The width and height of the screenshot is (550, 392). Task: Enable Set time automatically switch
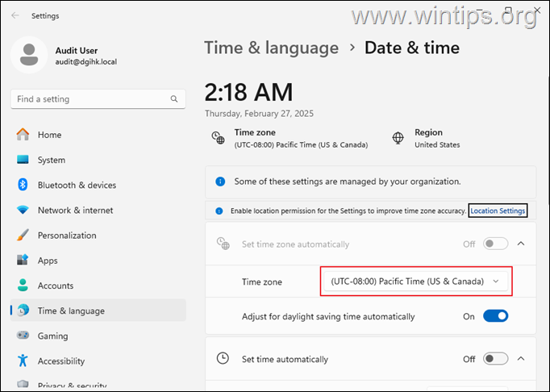click(x=495, y=359)
